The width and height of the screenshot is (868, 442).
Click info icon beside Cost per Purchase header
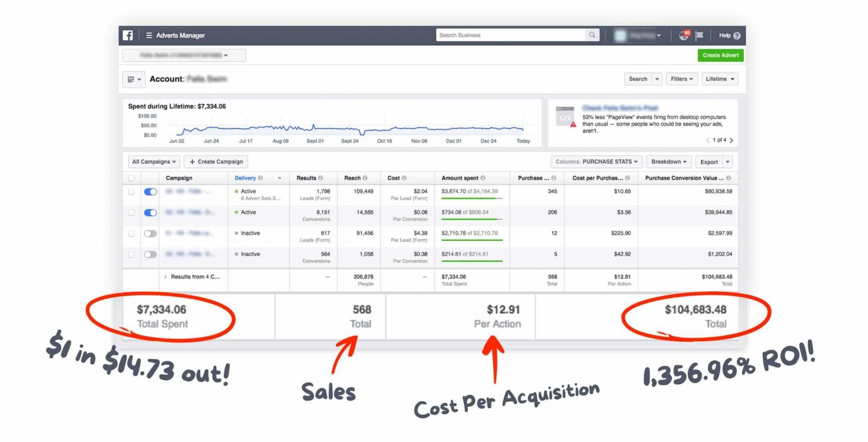627,178
